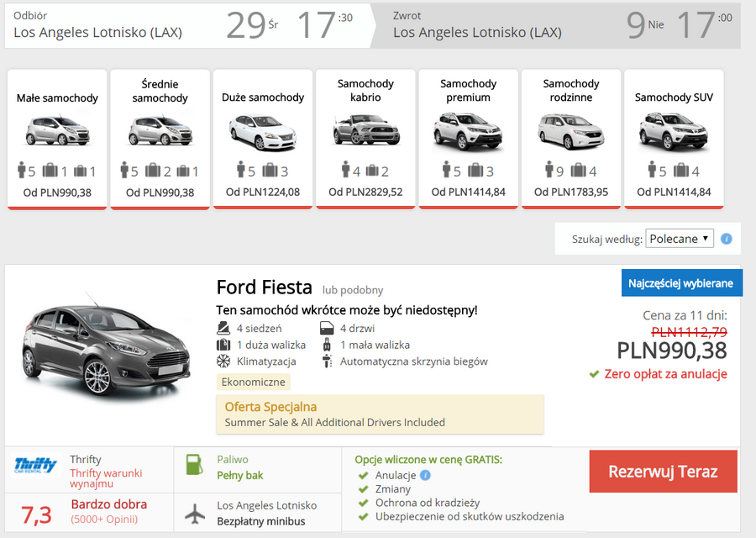Click the Oferta Specjalna banner
756x538 pixels.
[380, 414]
